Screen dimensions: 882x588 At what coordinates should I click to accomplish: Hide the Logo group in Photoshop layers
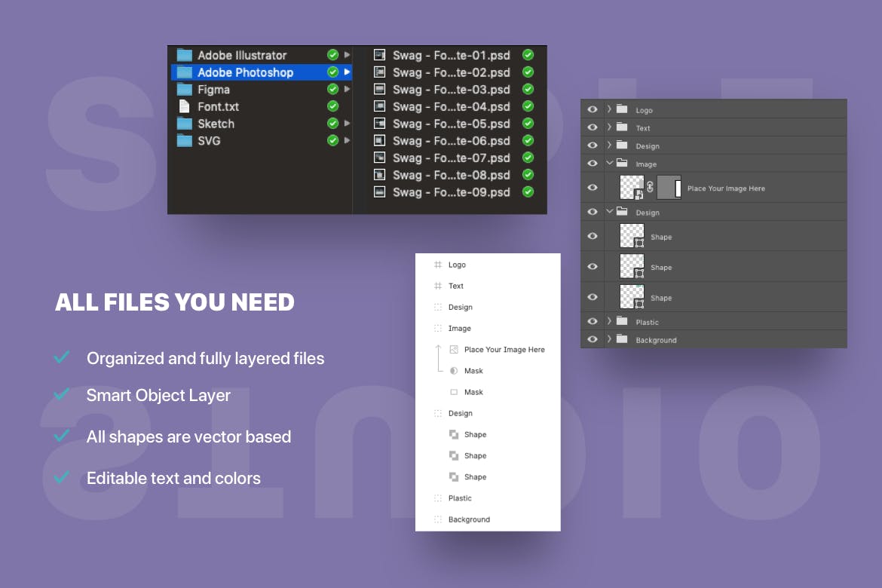pyautogui.click(x=593, y=110)
